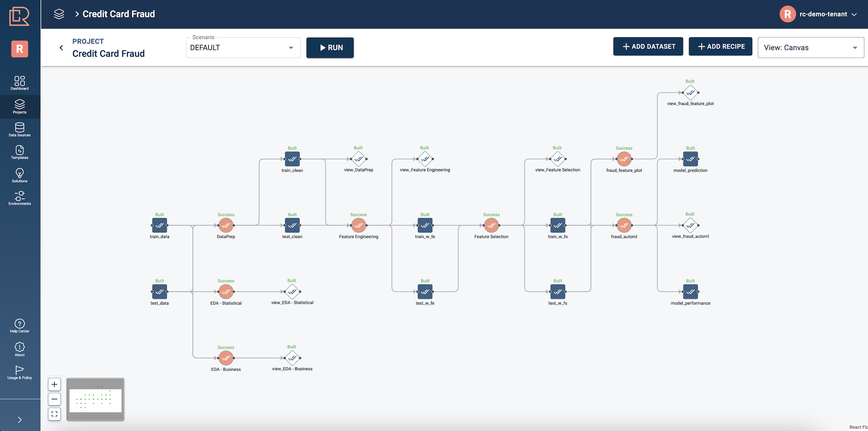
Task: Zoom in on canvas with plus button
Action: coord(54,385)
